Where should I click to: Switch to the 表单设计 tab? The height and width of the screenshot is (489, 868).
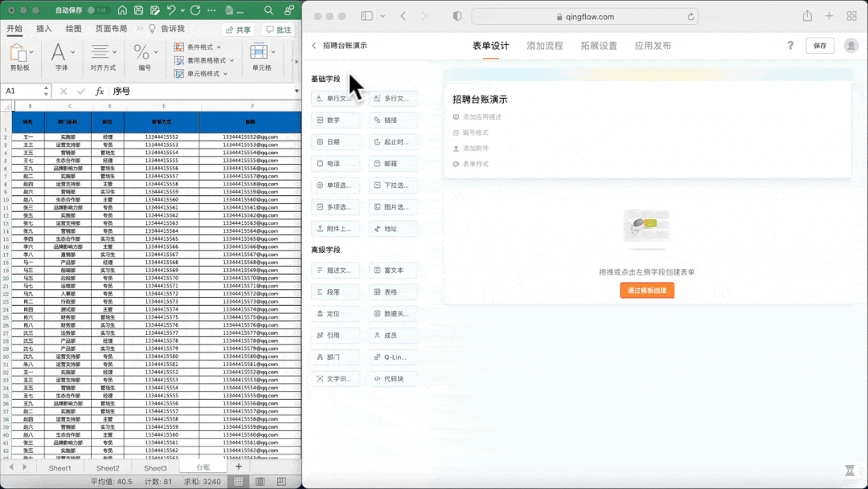pos(490,46)
